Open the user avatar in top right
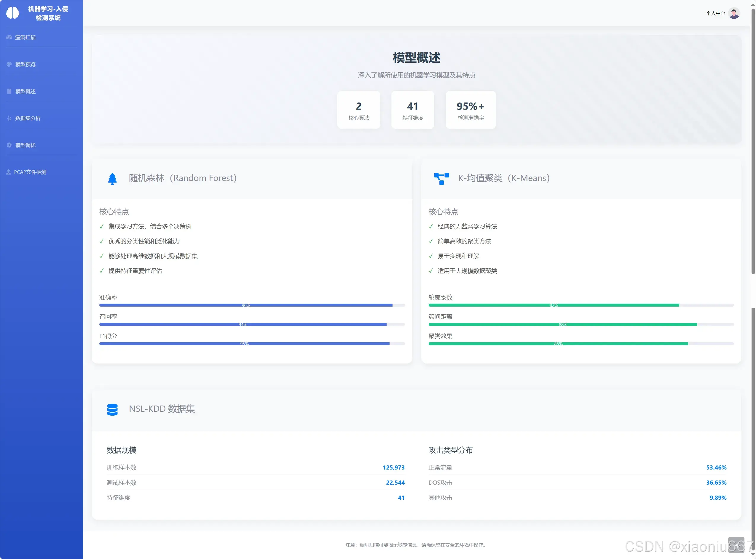Viewport: 756px width, 559px height. pos(734,13)
